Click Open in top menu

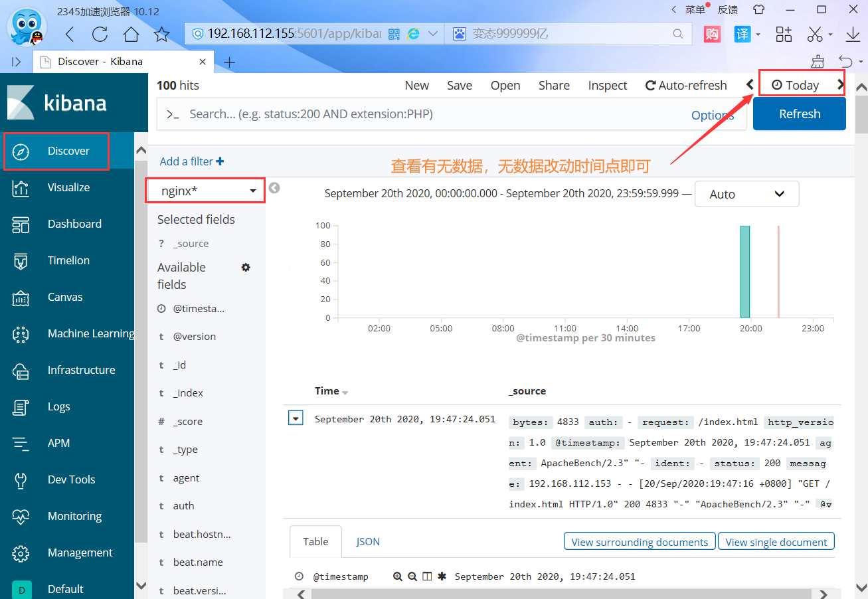click(x=505, y=85)
